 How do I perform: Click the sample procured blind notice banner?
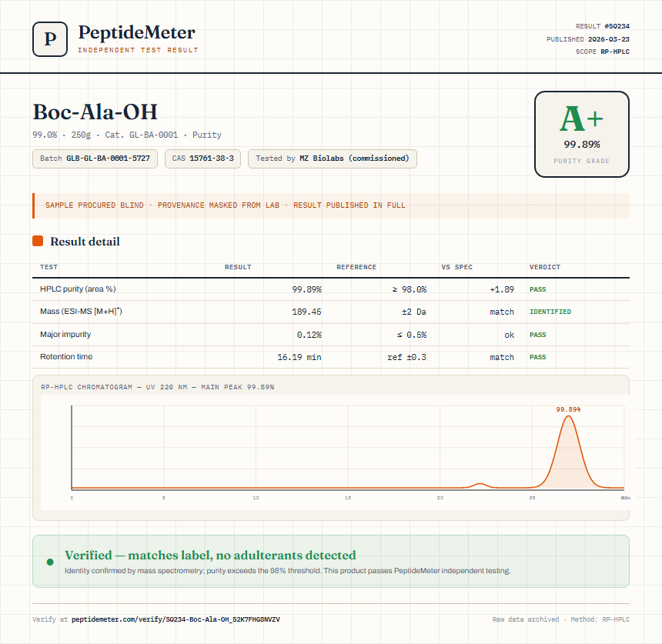[x=331, y=205]
